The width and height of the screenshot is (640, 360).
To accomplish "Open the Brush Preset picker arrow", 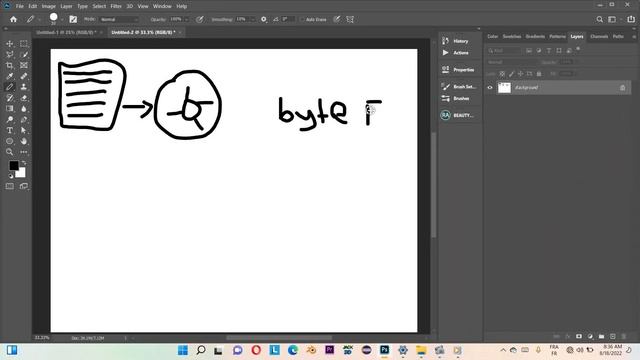I will [x=62, y=20].
